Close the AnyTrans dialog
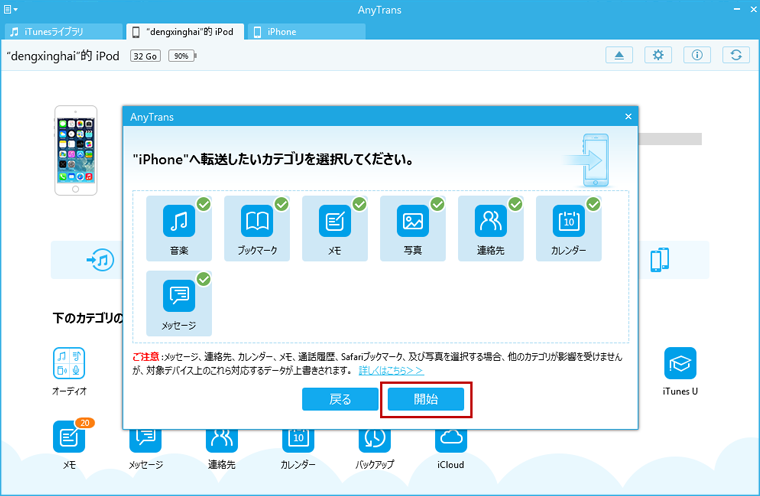The image size is (760, 496). (628, 116)
